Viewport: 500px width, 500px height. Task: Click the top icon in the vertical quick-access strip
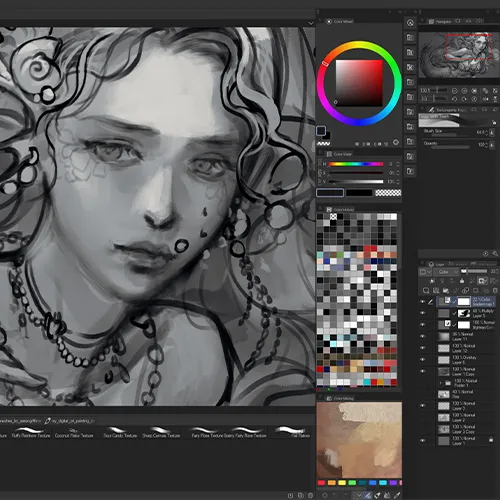point(410,23)
